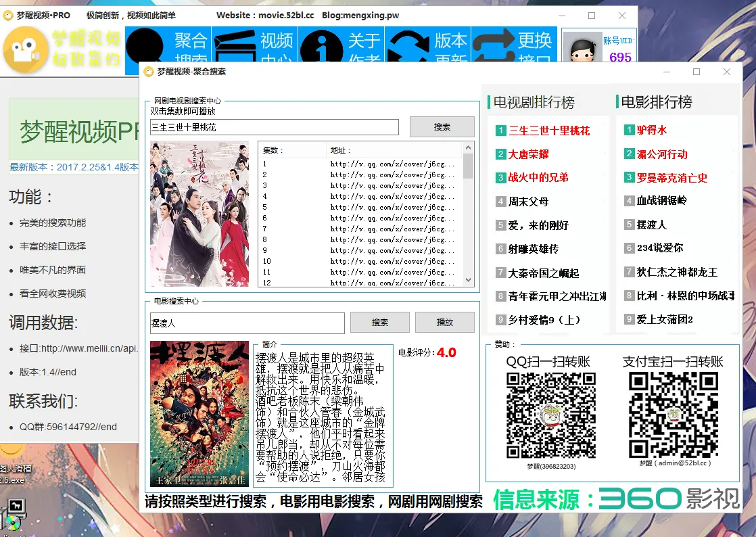Image resolution: width=756 pixels, height=537 pixels.
Task: Click the QQ payment QR code
Action: 550,415
